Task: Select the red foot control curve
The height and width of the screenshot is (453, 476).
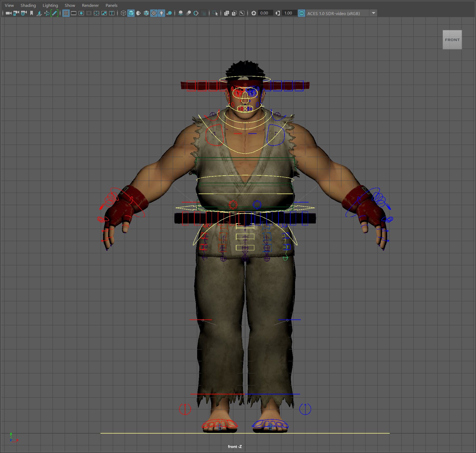Action: pyautogui.click(x=220, y=424)
